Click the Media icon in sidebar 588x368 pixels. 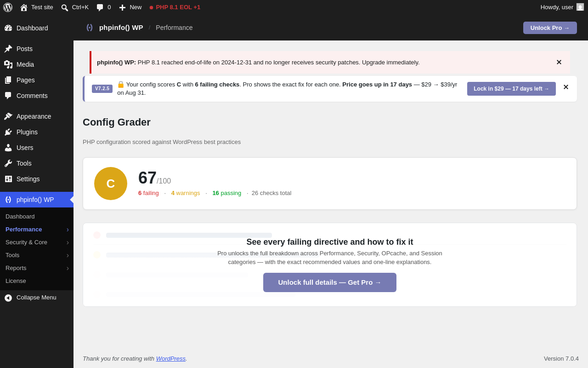click(8, 64)
